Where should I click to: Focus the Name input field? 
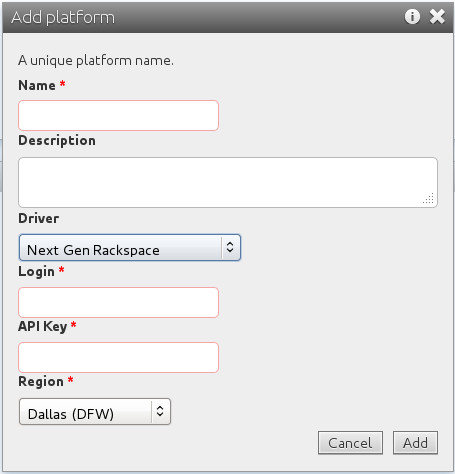point(118,115)
